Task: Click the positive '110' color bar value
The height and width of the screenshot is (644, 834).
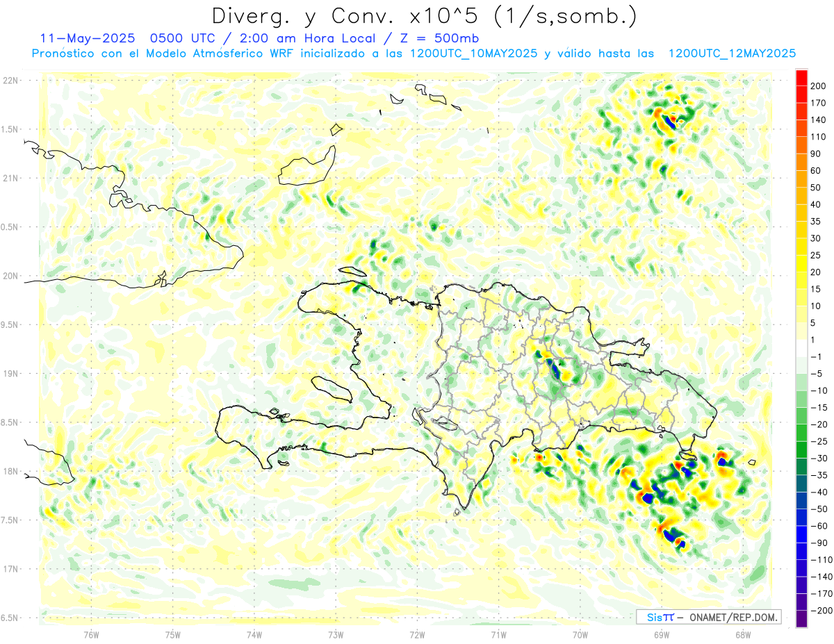Action: [x=818, y=137]
